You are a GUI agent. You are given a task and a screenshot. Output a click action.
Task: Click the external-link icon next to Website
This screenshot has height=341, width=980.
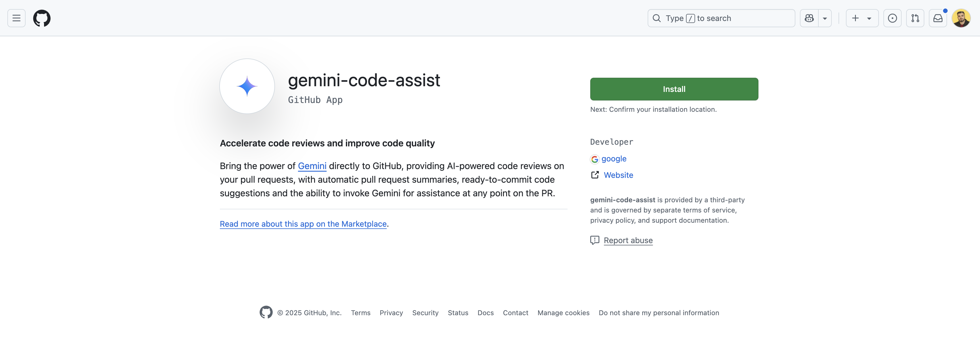[595, 175]
